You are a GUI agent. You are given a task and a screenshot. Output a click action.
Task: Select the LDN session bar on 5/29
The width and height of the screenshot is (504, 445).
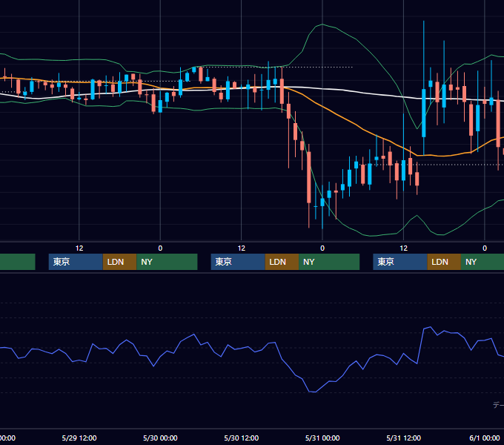(x=120, y=262)
